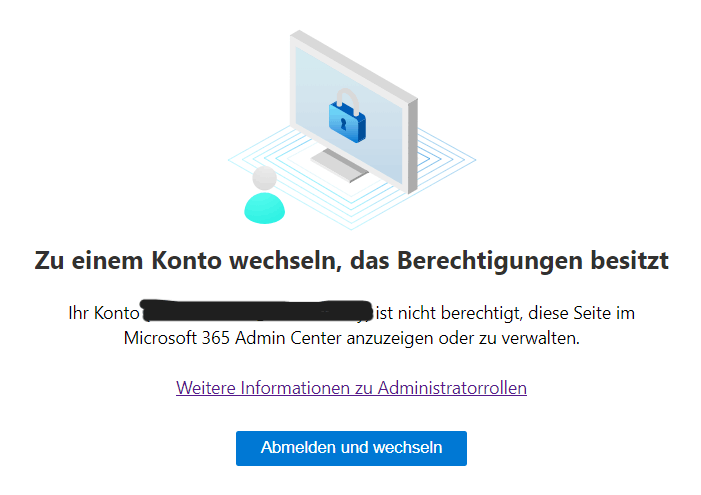Click the word Berechtigungen in the heading
Image resolution: width=701 pixels, height=495 pixels.
(x=490, y=261)
